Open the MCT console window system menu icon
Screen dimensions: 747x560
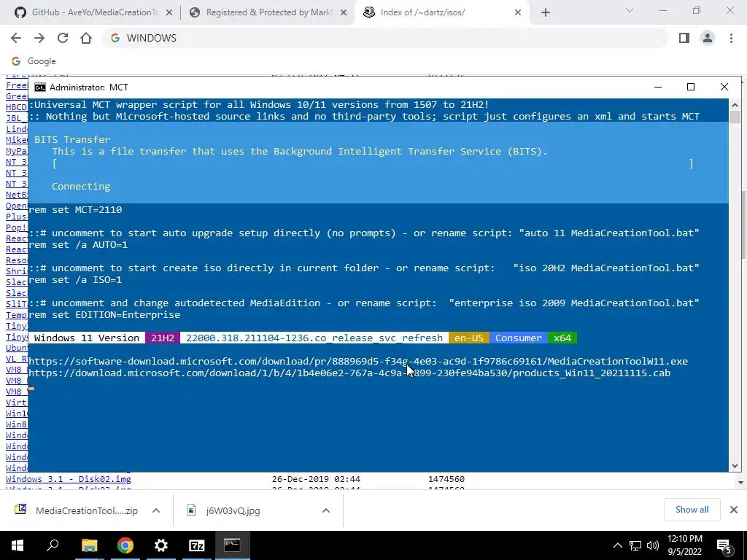pyautogui.click(x=40, y=87)
